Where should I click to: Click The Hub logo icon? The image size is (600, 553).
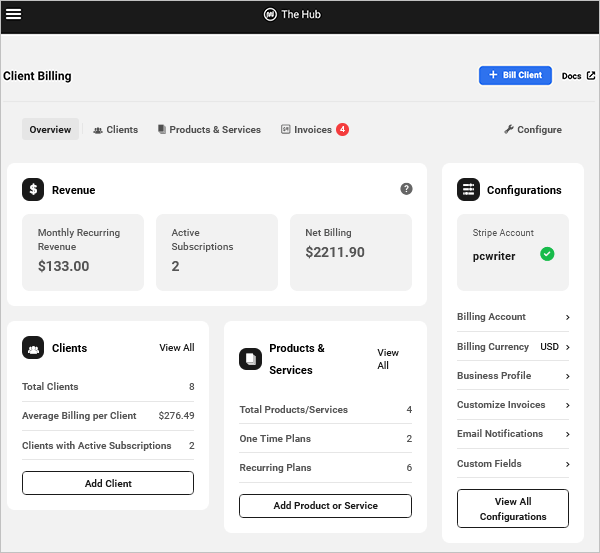270,15
